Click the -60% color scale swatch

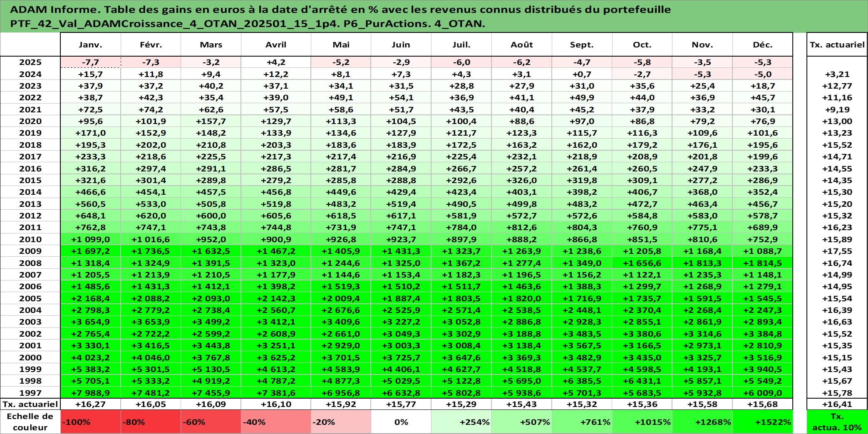pyautogui.click(x=211, y=422)
